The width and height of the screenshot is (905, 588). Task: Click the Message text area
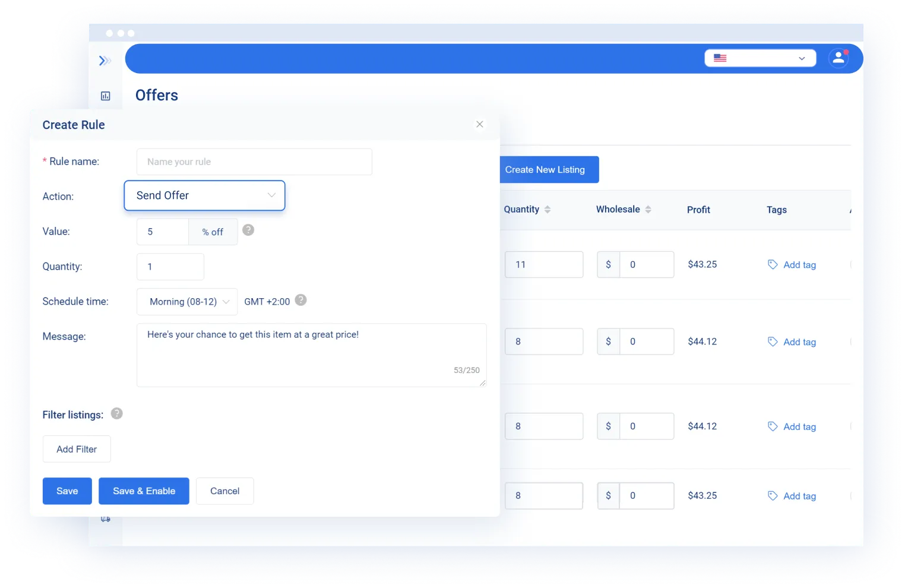[312, 355]
